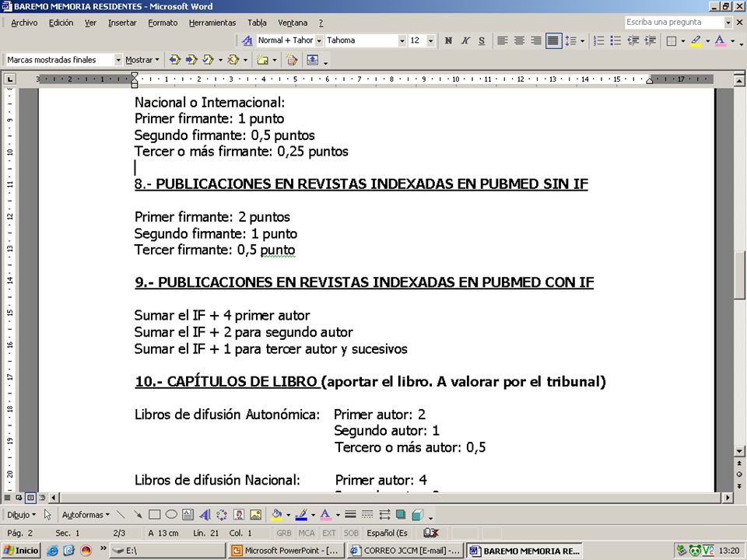Insert clip art image
The image size is (747, 560).
(x=239, y=515)
